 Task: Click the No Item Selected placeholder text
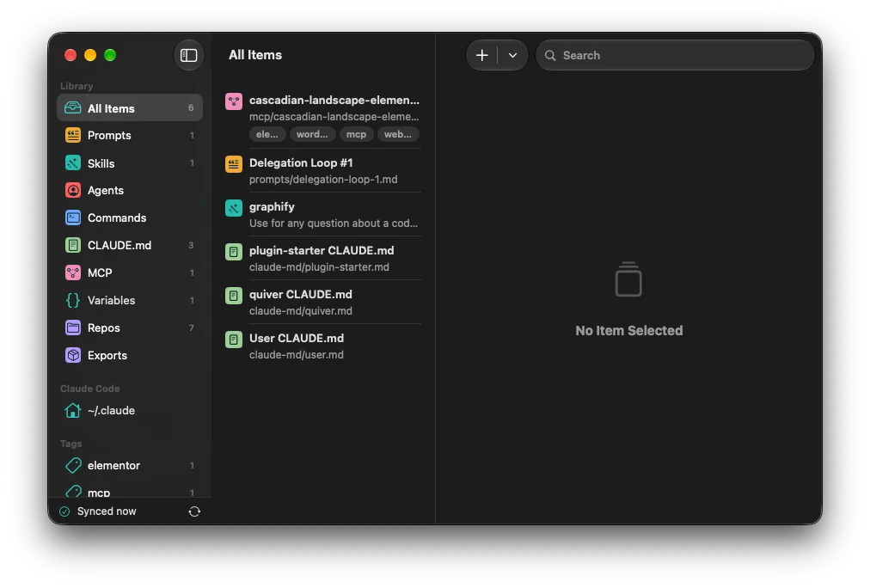(x=628, y=331)
